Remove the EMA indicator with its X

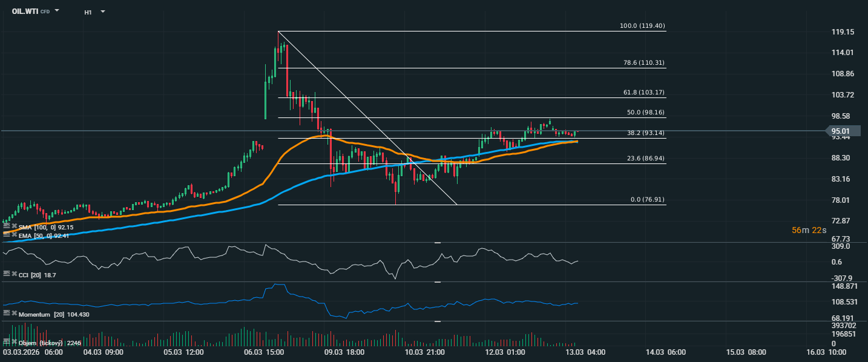[15, 235]
